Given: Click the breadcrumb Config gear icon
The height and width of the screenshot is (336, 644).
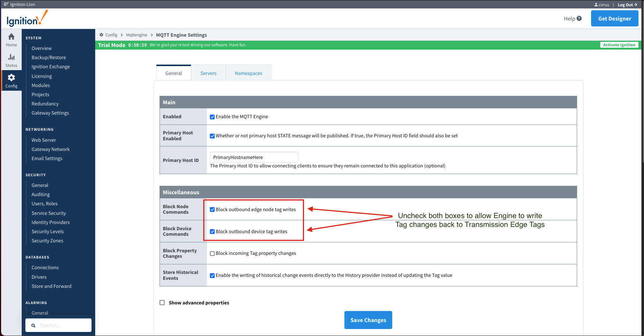Looking at the screenshot, I should [101, 35].
